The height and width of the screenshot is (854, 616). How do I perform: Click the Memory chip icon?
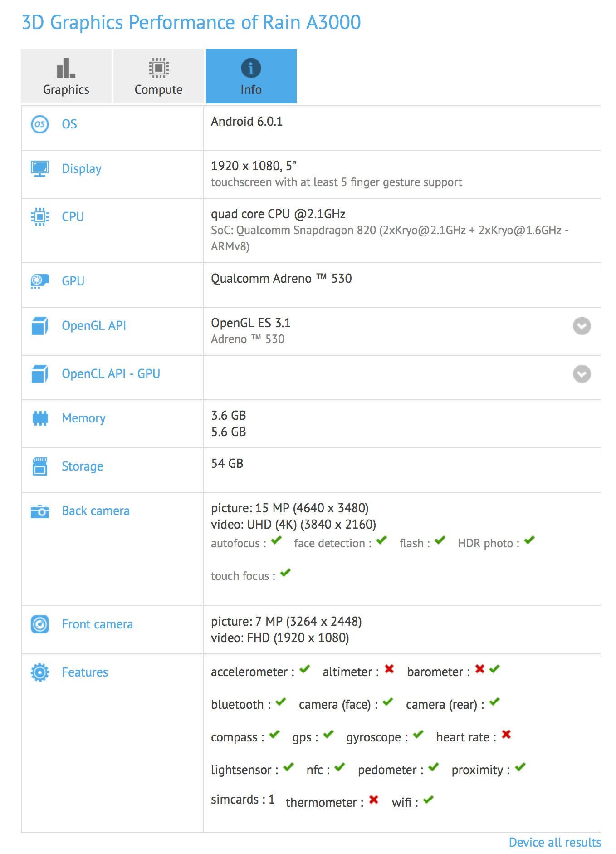pos(40,418)
